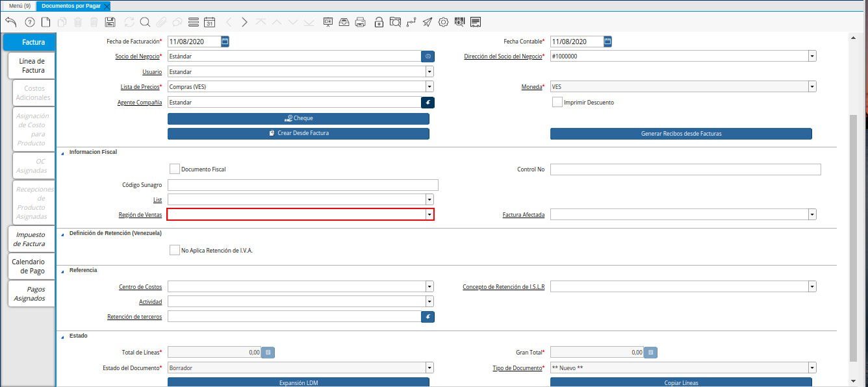Open the calendar 31 history icon

(209, 22)
